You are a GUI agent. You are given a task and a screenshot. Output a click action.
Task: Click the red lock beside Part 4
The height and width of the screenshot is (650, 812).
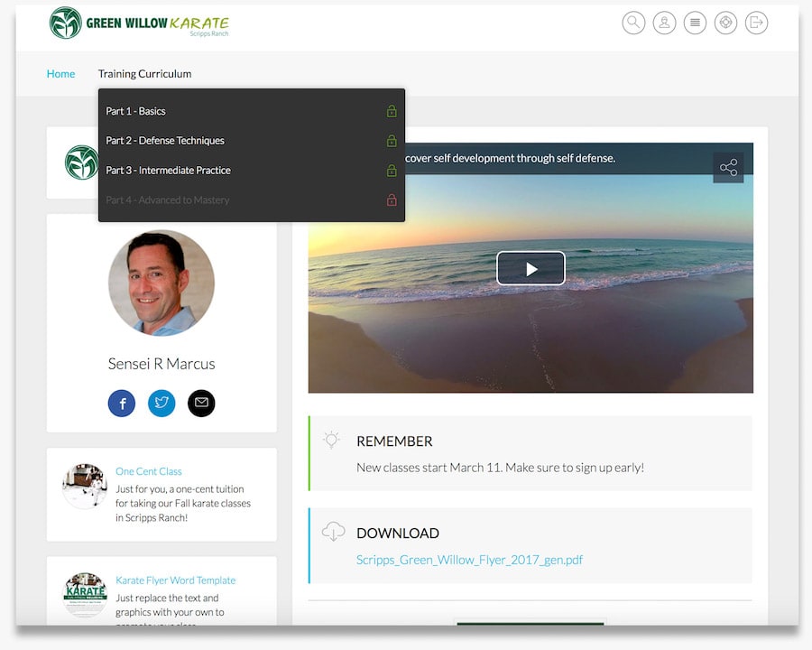392,200
